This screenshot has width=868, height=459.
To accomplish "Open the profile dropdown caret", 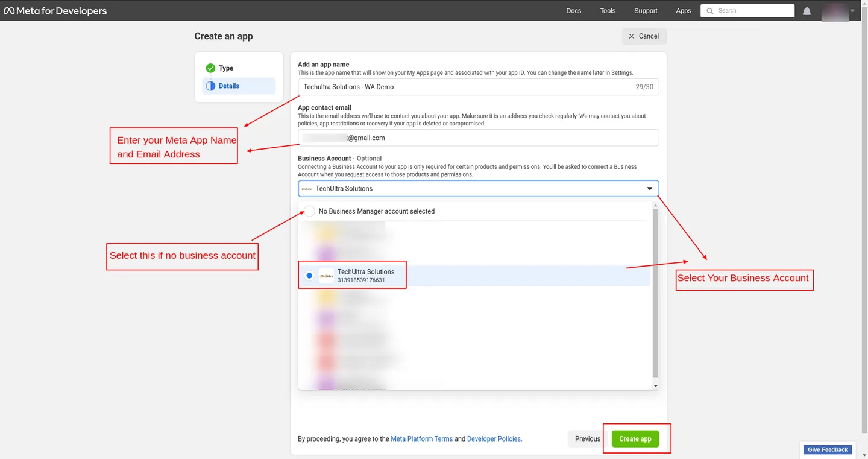I will [852, 11].
